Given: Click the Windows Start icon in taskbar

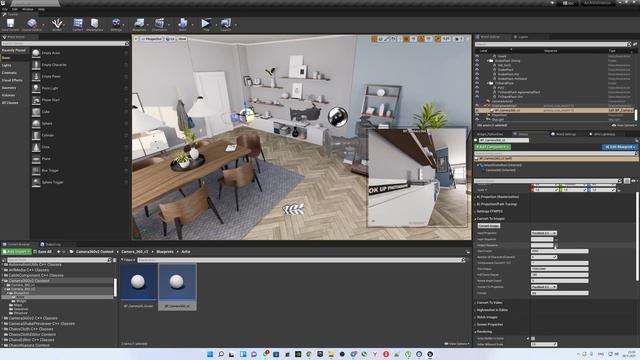Looking at the screenshot, I should tap(210, 354).
